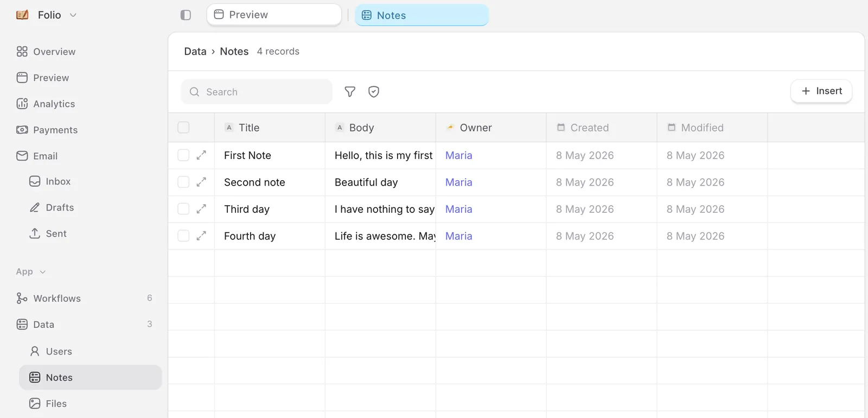868x418 pixels.
Task: Click the shield permissions icon
Action: pos(374,92)
